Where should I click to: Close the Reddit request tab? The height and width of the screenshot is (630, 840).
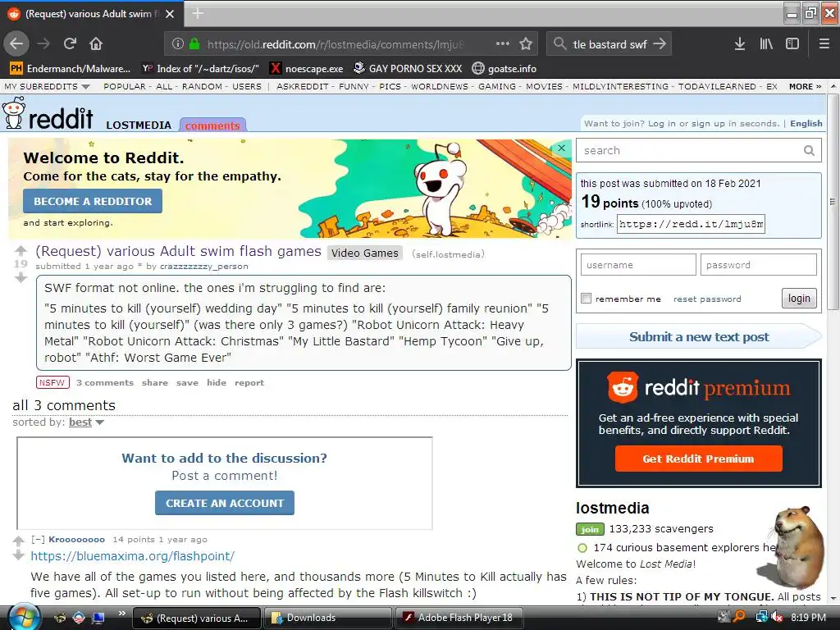[x=170, y=14]
